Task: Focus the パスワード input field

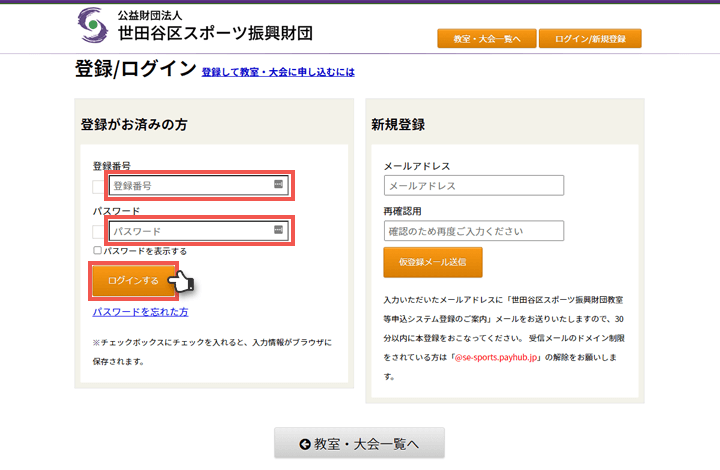Action: 198,230
